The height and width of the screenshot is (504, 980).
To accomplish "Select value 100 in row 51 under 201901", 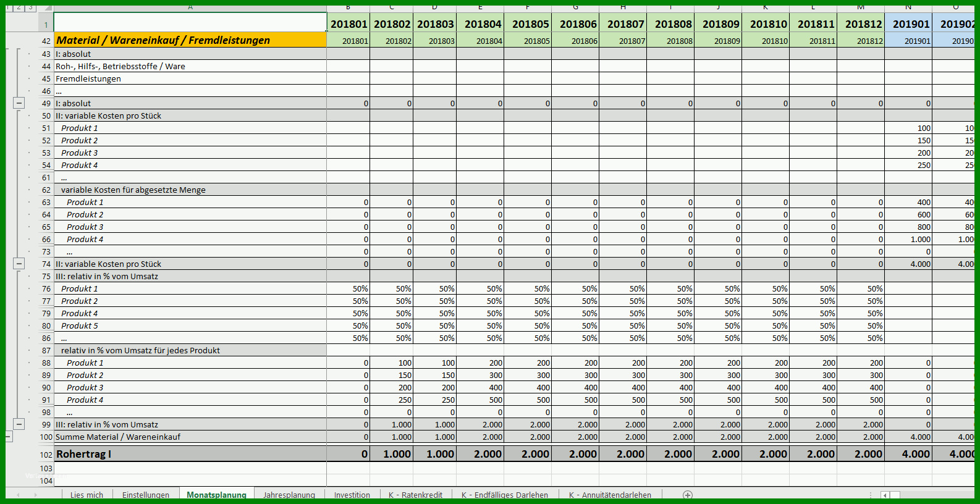I will (x=908, y=128).
